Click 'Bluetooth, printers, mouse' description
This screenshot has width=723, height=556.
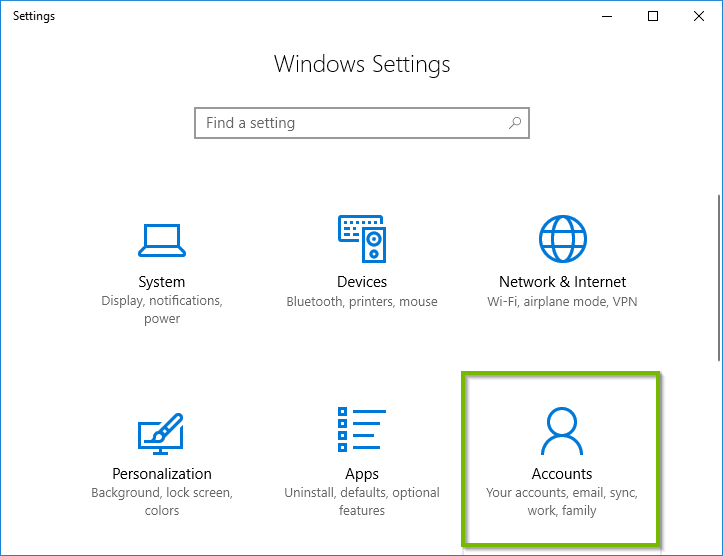click(361, 301)
